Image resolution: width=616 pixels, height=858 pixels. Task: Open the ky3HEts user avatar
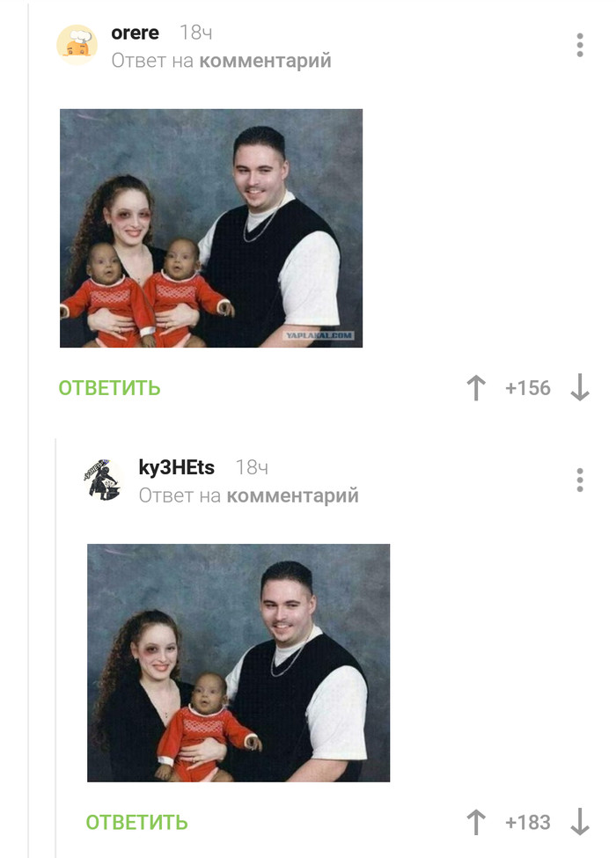pos(104,480)
